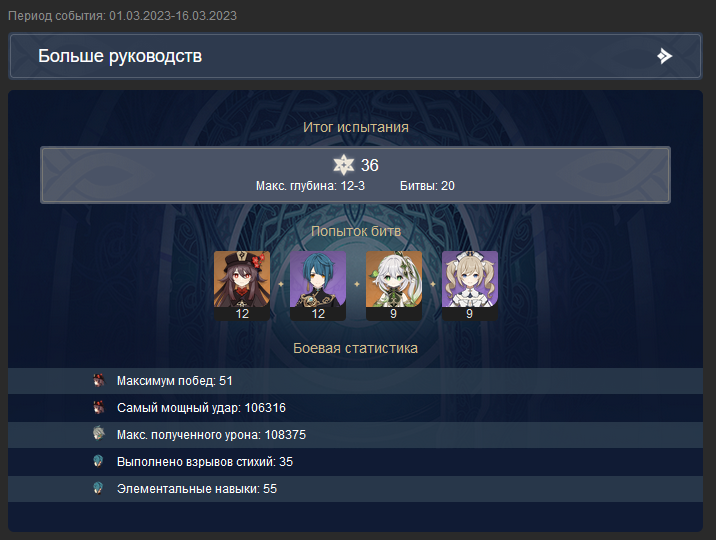This screenshot has height=540, width=716.
Task: Click avatar icon beside Выполнено взрывов стихий
Action: [98, 461]
